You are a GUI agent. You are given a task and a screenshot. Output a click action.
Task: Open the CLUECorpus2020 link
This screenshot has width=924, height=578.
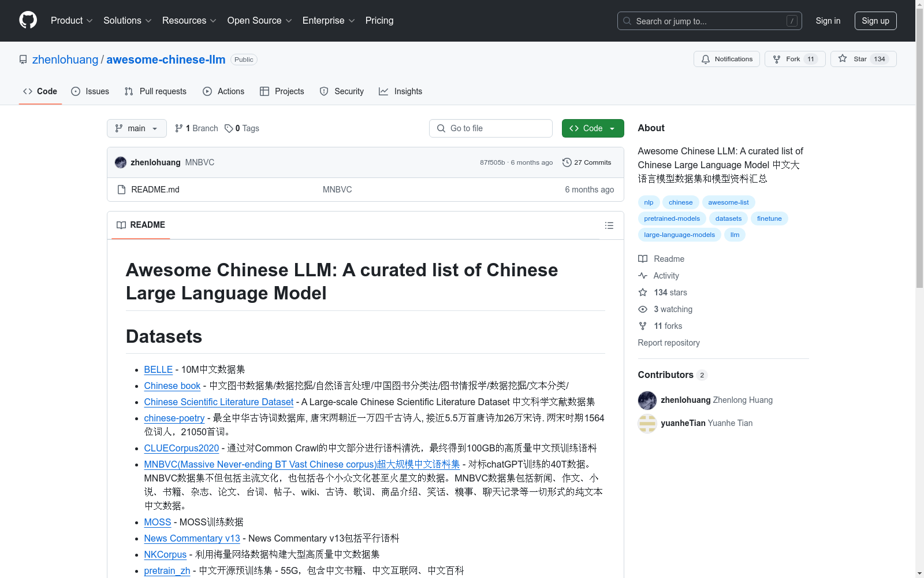181,448
